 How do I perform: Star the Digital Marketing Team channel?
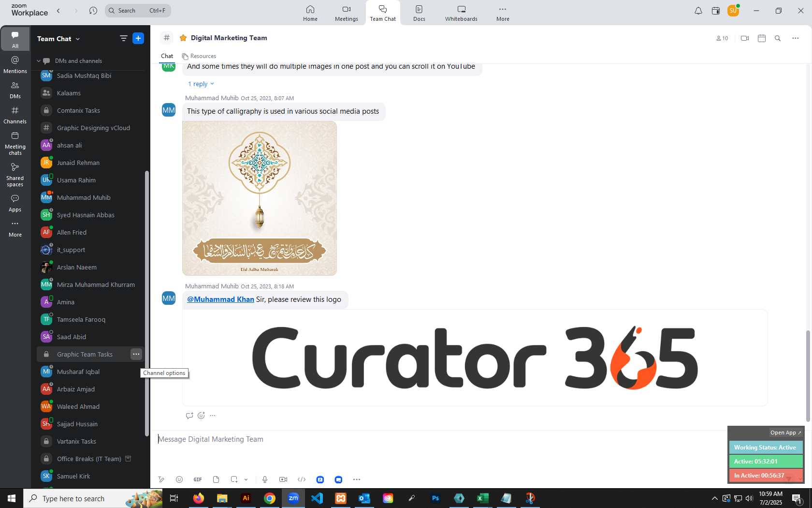pyautogui.click(x=183, y=38)
